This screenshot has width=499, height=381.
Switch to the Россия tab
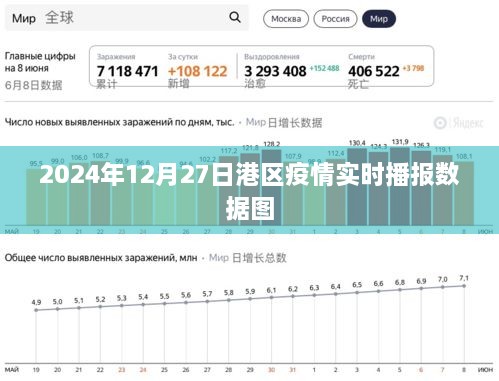click(x=335, y=19)
